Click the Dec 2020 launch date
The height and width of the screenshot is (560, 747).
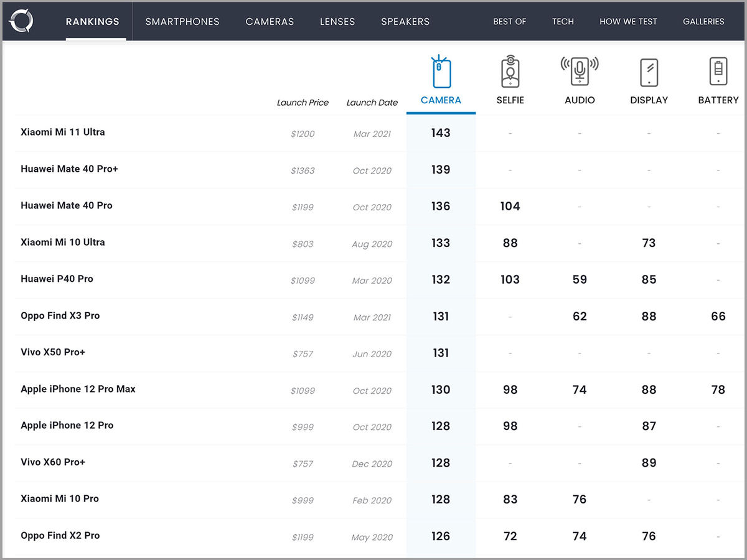tap(372, 464)
